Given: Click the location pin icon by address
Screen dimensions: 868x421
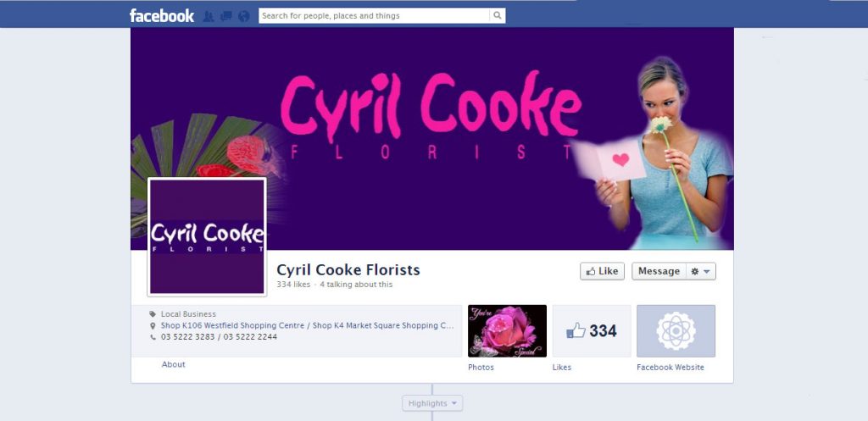Looking at the screenshot, I should [153, 326].
